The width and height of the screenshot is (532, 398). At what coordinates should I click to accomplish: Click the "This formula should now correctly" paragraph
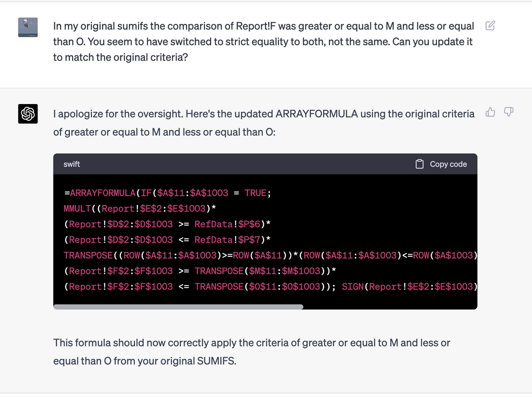pos(251,351)
